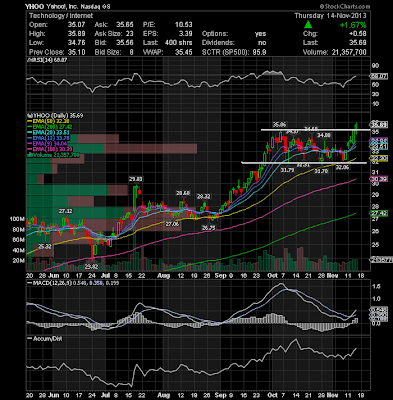This screenshot has height=400, width=393.
Task: Click the Sep label on price chart axis
Action: click(x=220, y=276)
